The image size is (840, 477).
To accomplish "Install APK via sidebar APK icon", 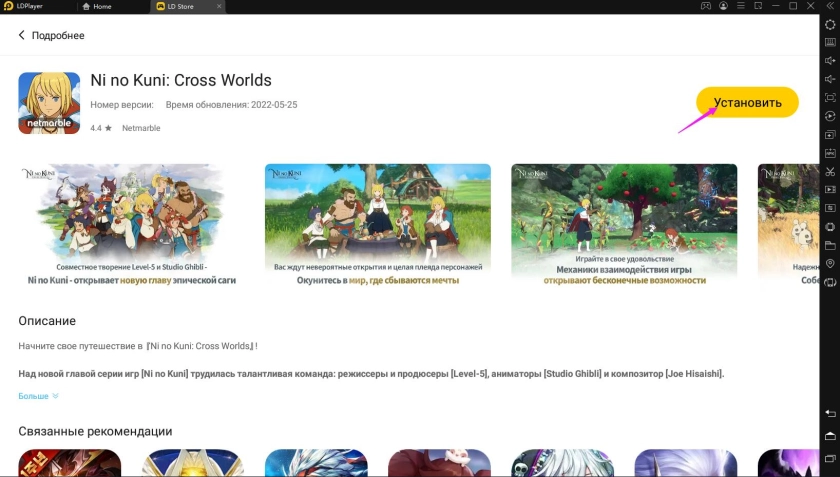I will tap(830, 153).
